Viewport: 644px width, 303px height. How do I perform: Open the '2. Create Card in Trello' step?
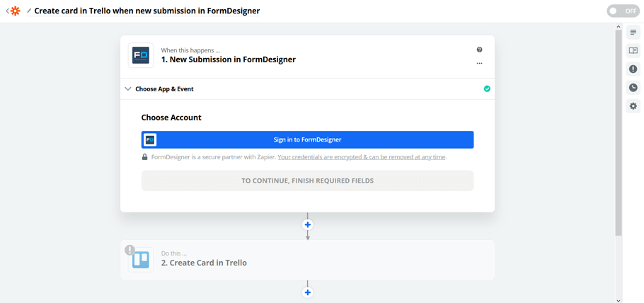308,260
